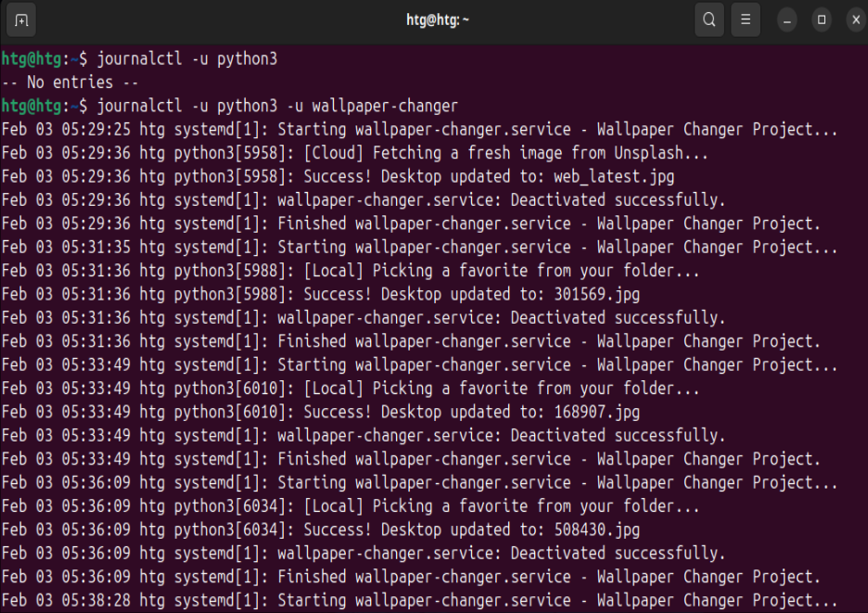Click the '168907.jpg' success line
The image size is (868, 613).
click(x=321, y=412)
